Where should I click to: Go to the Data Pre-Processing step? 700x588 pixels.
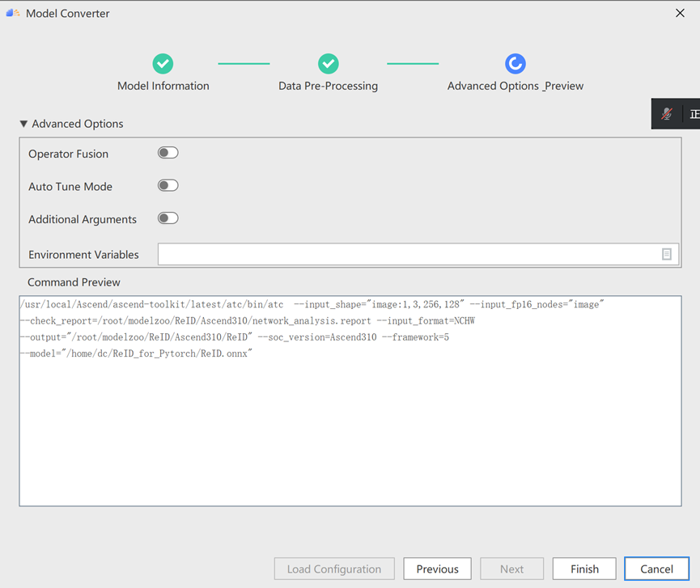coord(329,85)
